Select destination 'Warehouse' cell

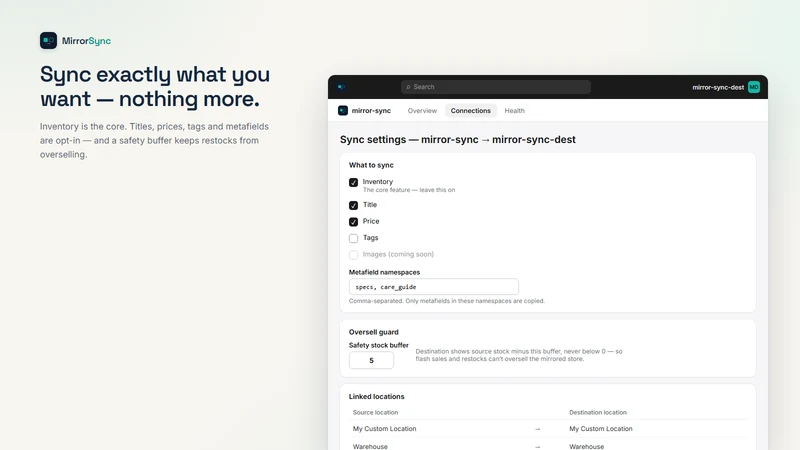586,446
